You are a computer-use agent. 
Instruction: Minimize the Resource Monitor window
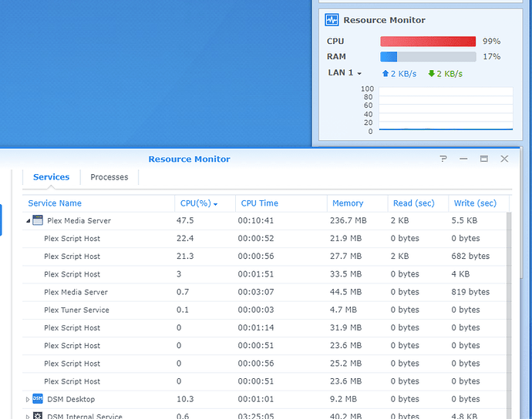coord(463,159)
